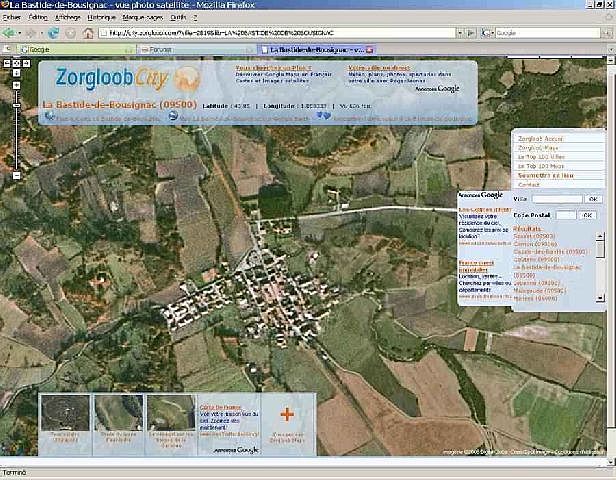Image resolution: width=616 pixels, height=480 pixels.
Task: Click the Stop loading toolbar icon
Action: coord(71,33)
